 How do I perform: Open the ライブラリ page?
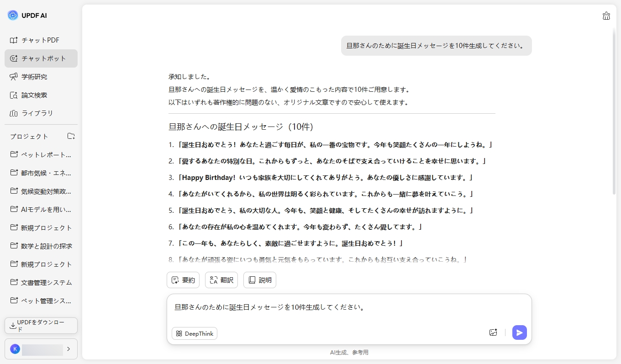click(x=41, y=113)
